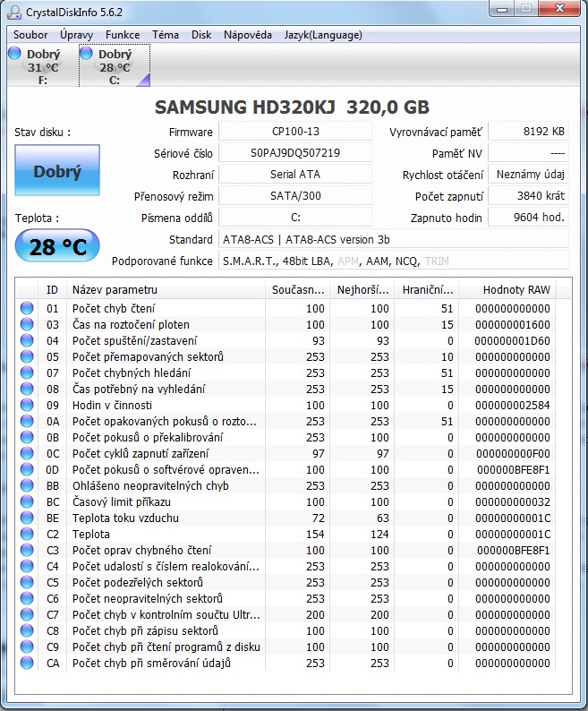
Task: Click status icon for row C9
Action: point(27,647)
